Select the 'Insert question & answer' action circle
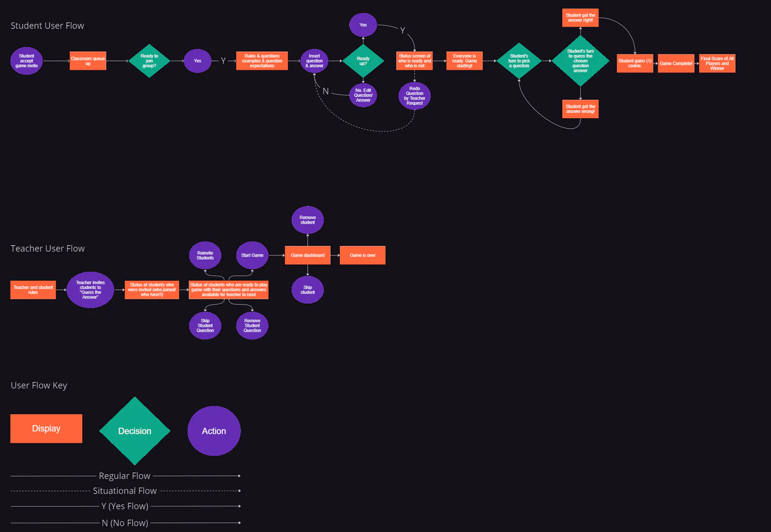Screen dimensions: 771x532 point(314,61)
